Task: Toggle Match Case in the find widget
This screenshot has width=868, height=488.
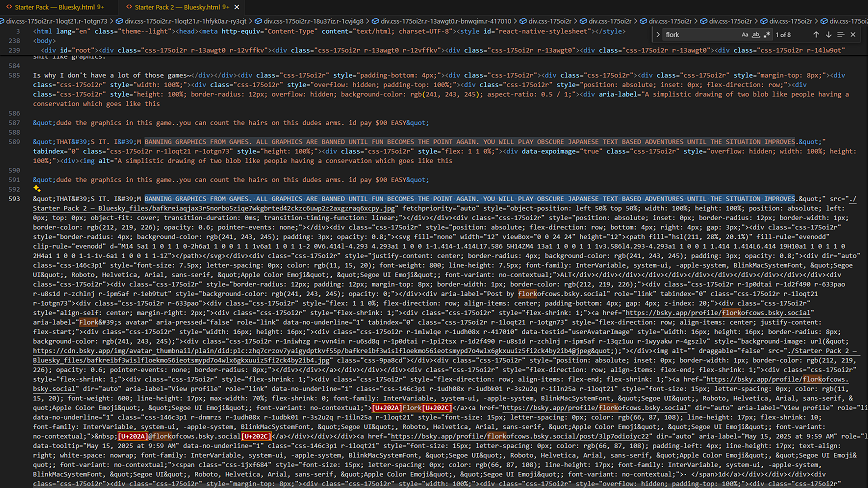Action: [x=745, y=34]
